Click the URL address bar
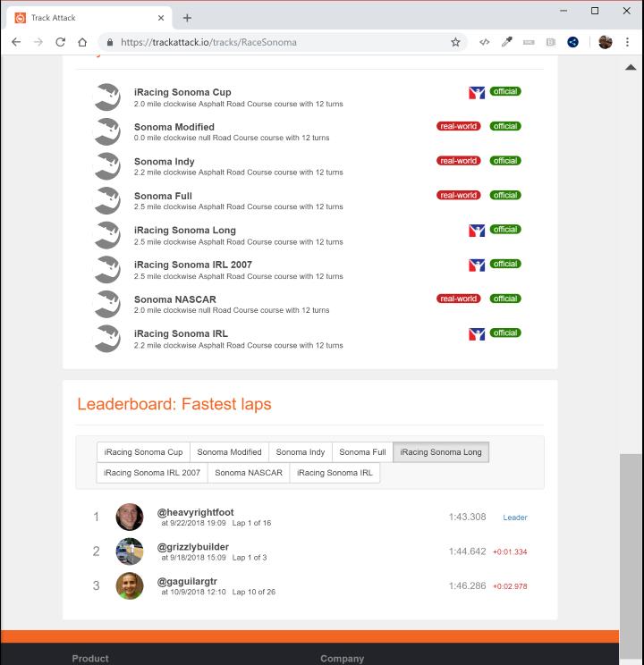644x665 pixels. [277, 42]
